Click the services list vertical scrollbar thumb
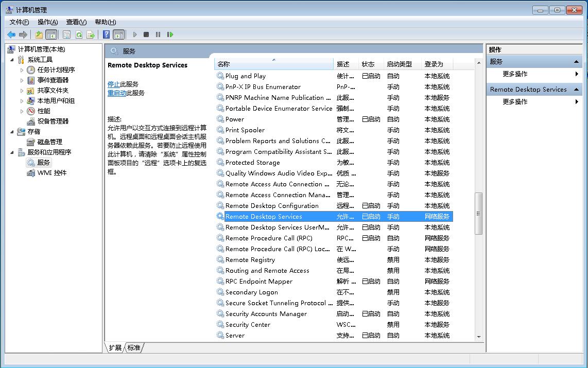The width and height of the screenshot is (588, 368). pyautogui.click(x=478, y=213)
